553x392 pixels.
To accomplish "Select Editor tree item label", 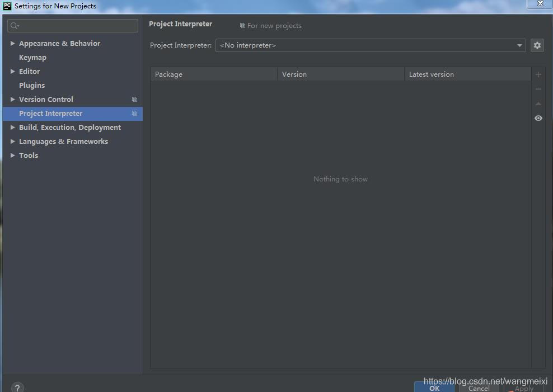I will coord(29,71).
